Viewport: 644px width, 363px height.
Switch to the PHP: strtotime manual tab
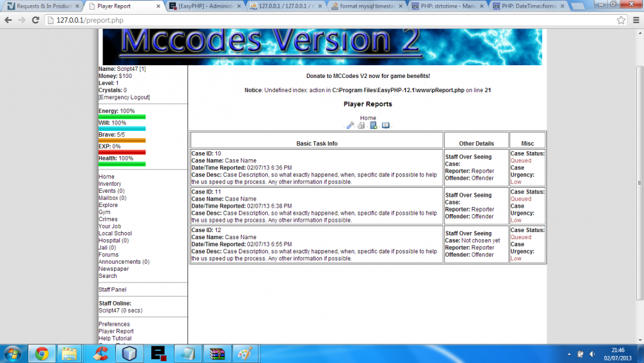pos(448,6)
